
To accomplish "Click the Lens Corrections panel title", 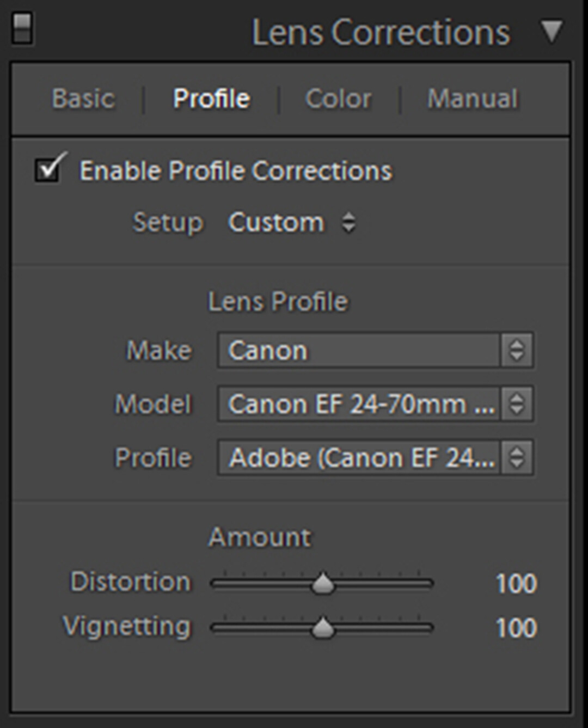I will 381,33.
